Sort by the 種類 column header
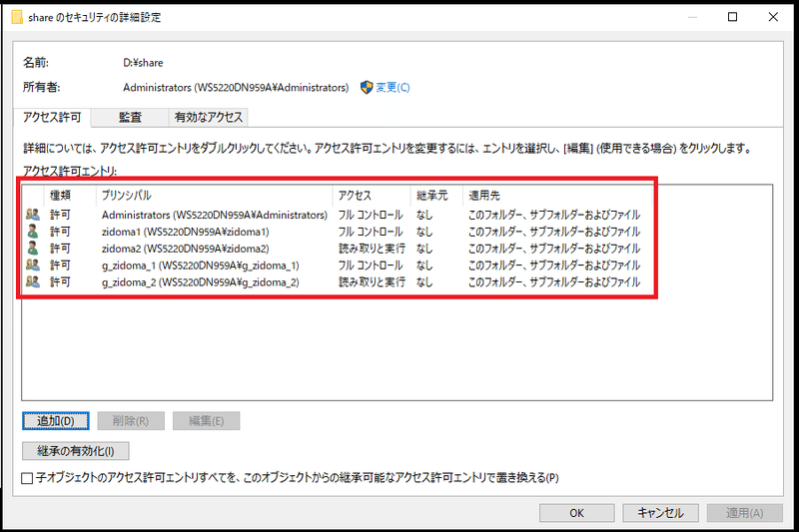This screenshot has height=532, width=799. pyautogui.click(x=70, y=196)
